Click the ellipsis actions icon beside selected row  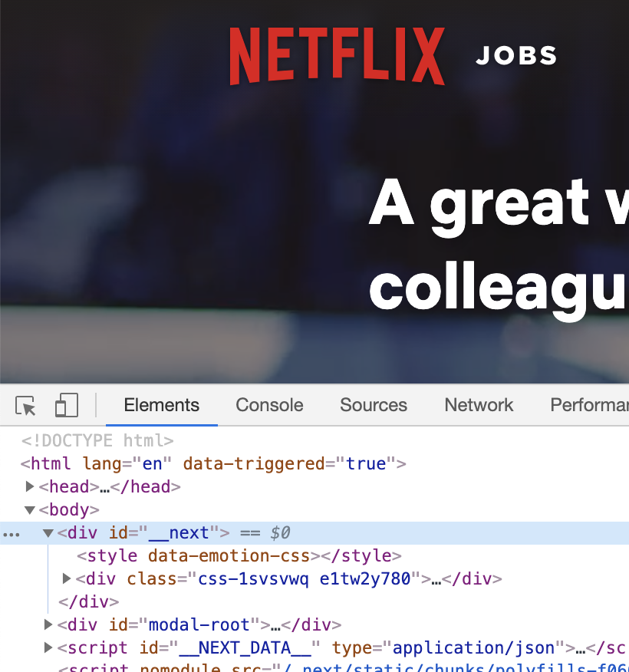[x=12, y=535]
